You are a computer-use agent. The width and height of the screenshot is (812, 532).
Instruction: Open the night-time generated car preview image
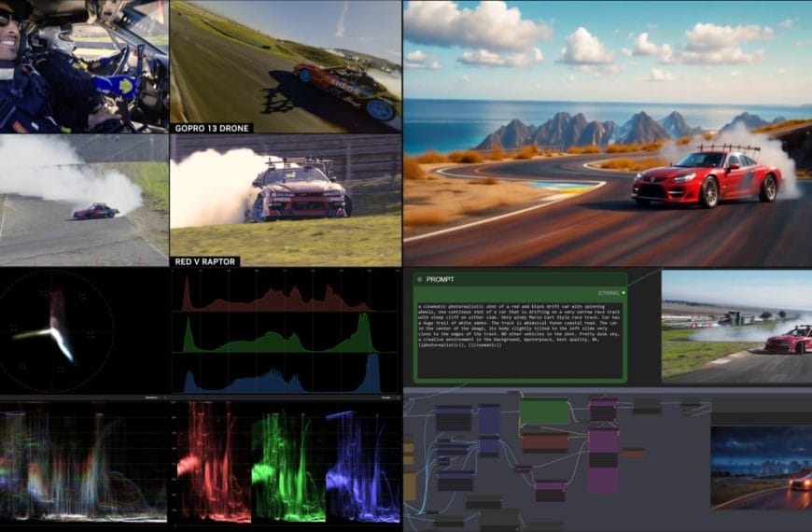pos(762,468)
